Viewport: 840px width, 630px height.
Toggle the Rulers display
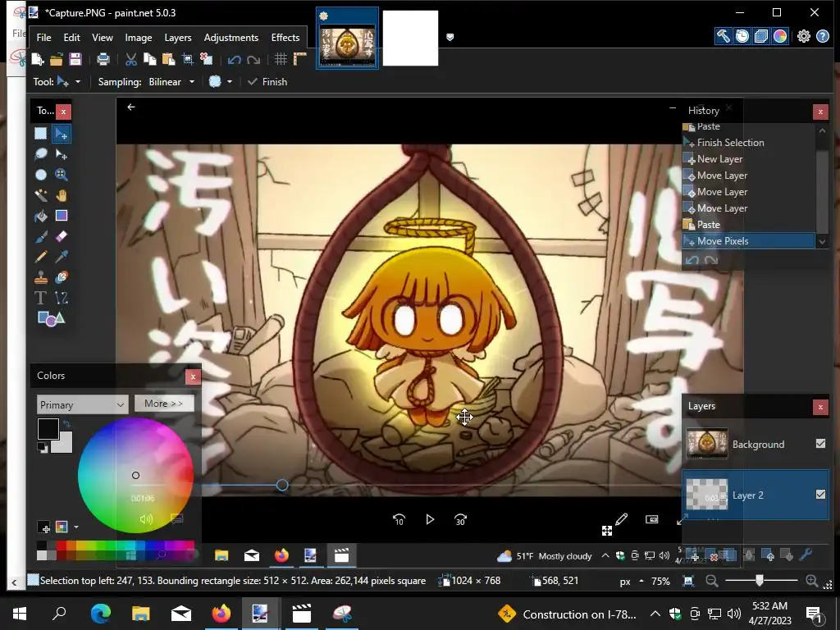299,59
